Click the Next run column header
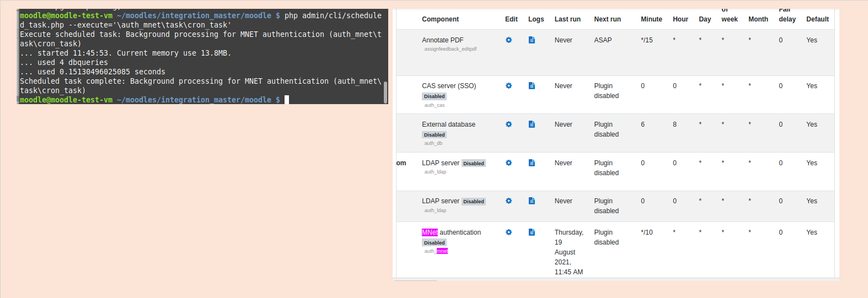 [x=607, y=19]
